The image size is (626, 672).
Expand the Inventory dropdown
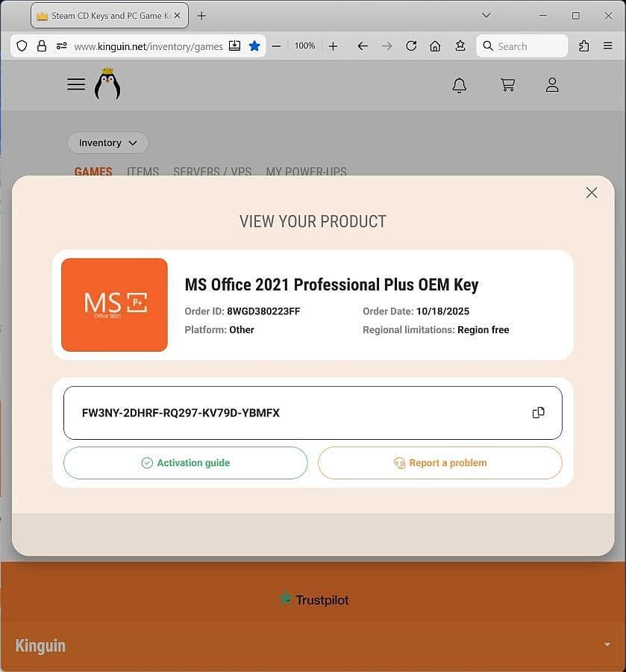[x=108, y=143]
